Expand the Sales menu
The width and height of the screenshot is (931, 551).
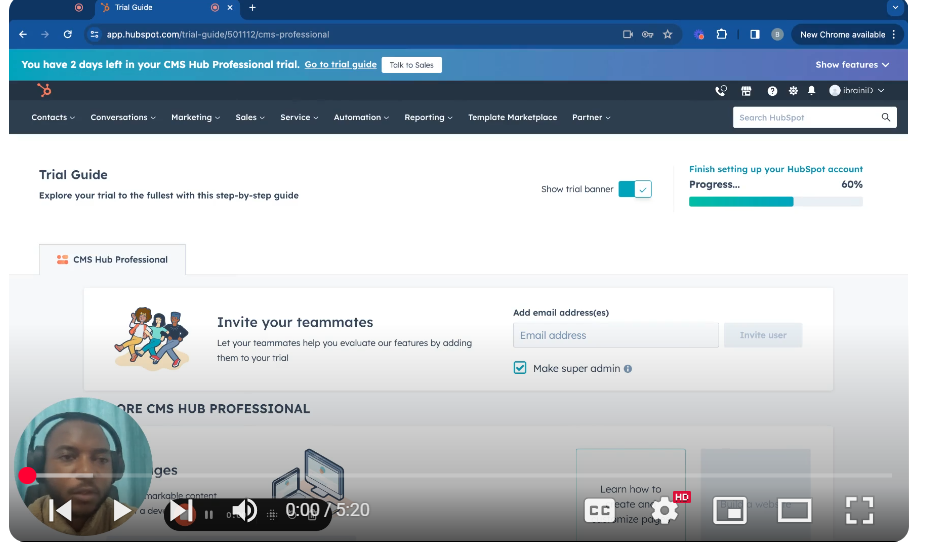click(250, 118)
